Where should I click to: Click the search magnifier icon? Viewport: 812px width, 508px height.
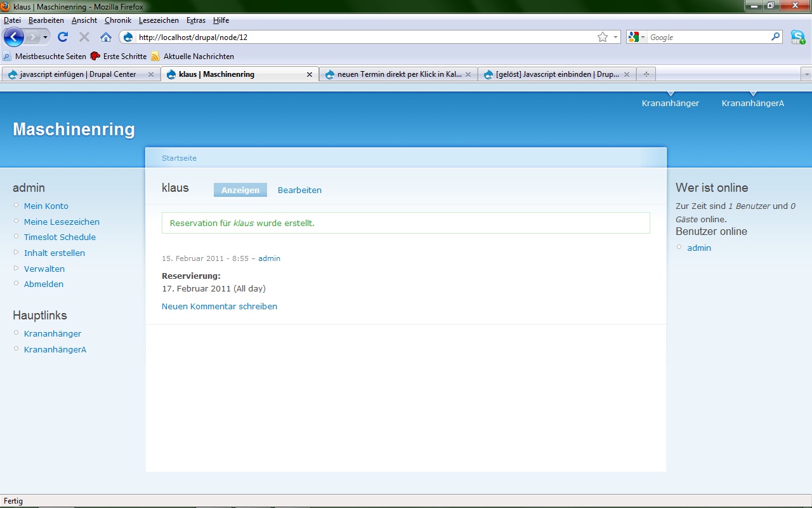pyautogui.click(x=775, y=37)
